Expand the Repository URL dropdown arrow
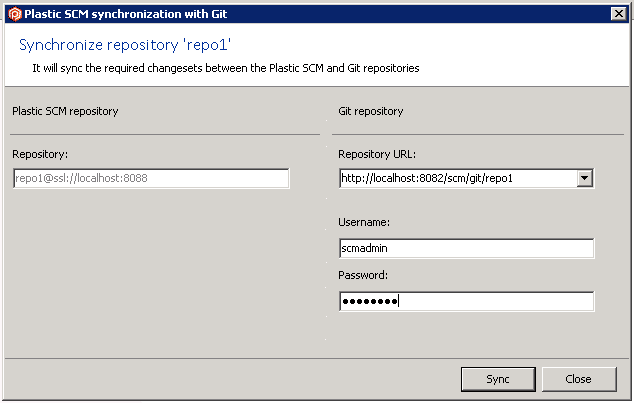Viewport: 634px width, 403px height. [x=585, y=178]
